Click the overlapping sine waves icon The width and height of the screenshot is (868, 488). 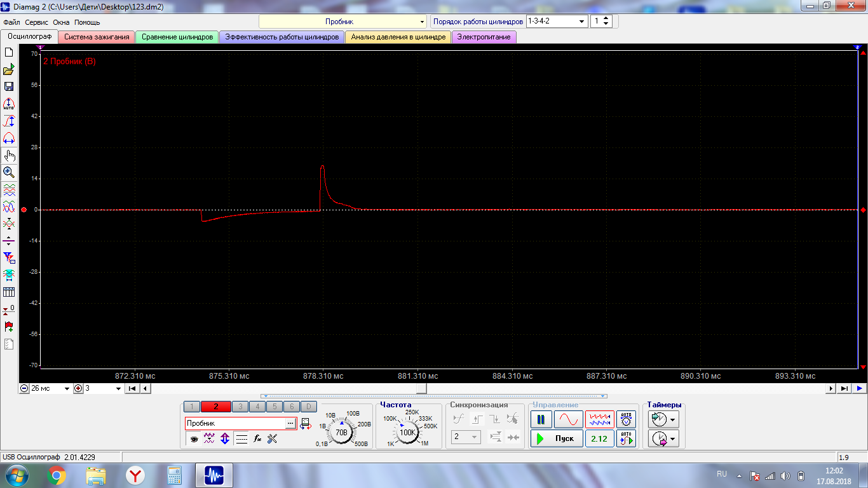pos(9,207)
